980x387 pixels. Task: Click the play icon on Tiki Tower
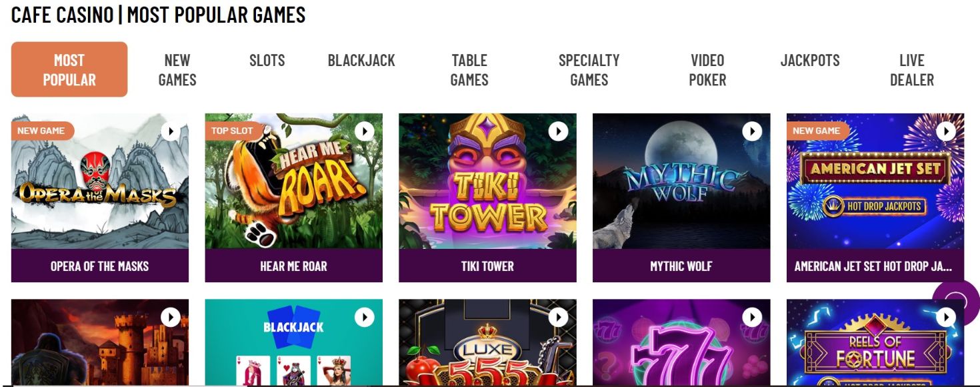tap(558, 131)
